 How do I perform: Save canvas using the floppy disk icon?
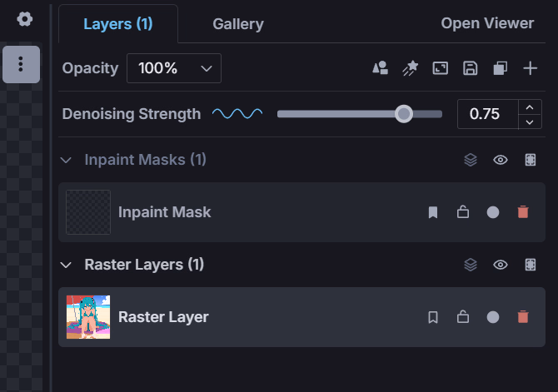pos(470,68)
